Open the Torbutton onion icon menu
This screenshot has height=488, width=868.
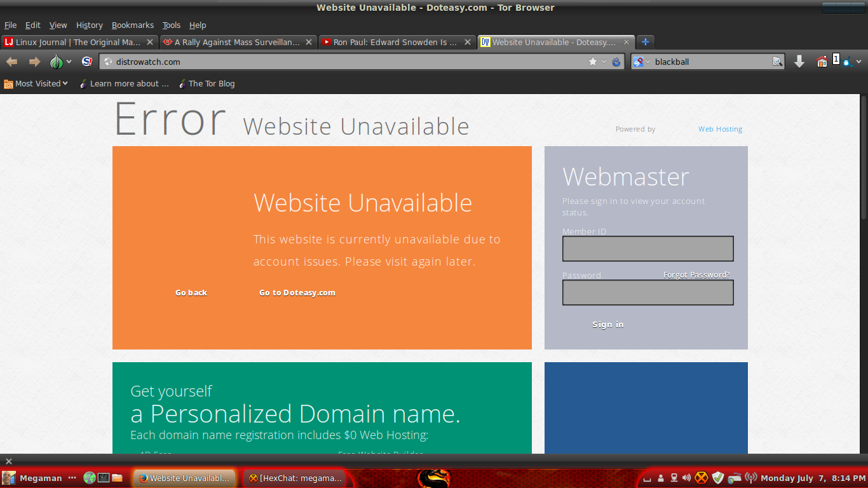click(57, 62)
